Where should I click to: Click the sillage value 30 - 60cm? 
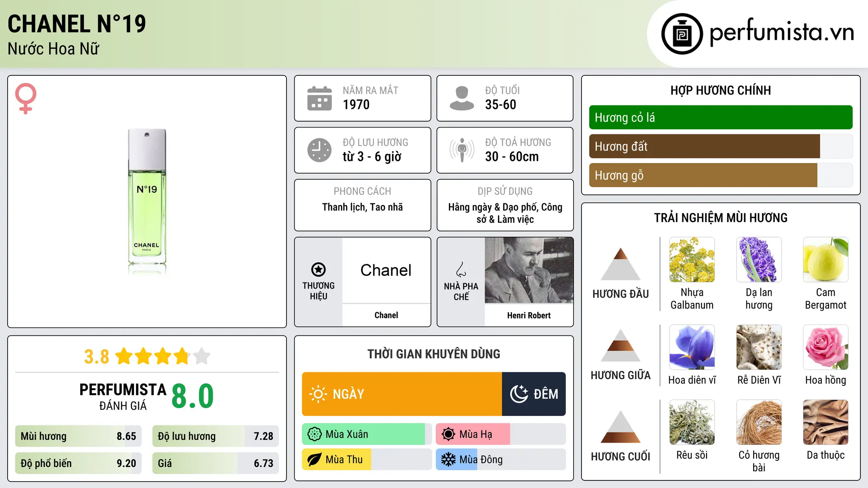pos(512,157)
